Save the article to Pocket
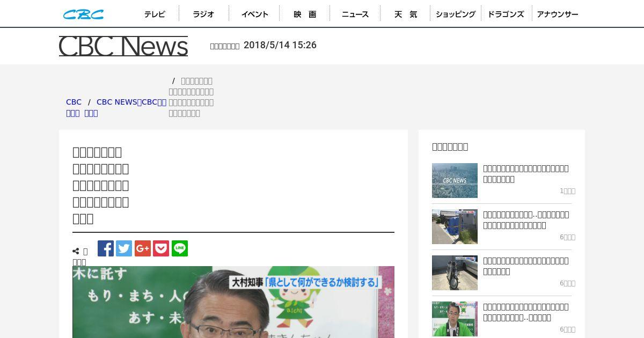 point(161,248)
